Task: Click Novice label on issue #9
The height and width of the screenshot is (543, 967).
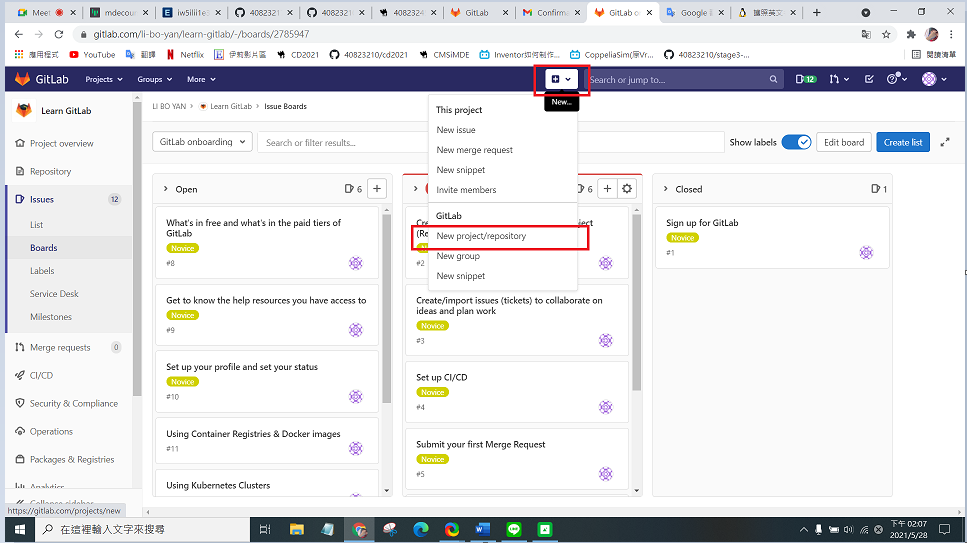Action: tap(183, 315)
